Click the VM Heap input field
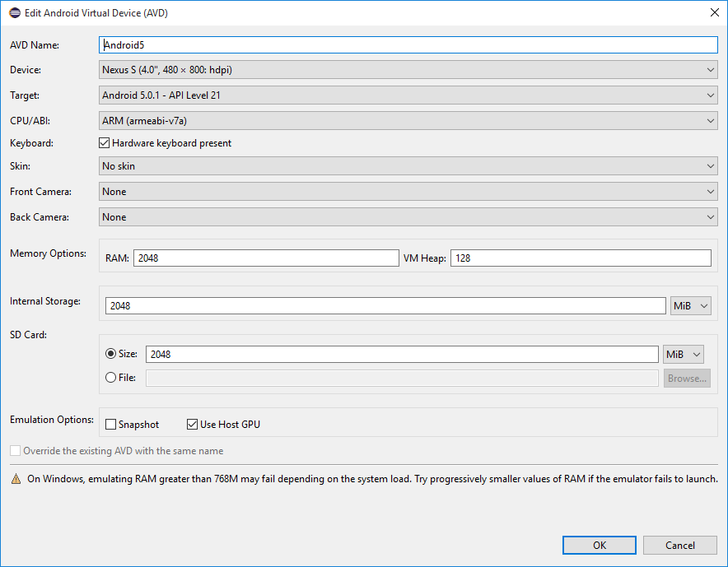This screenshot has height=567, width=728. point(581,258)
